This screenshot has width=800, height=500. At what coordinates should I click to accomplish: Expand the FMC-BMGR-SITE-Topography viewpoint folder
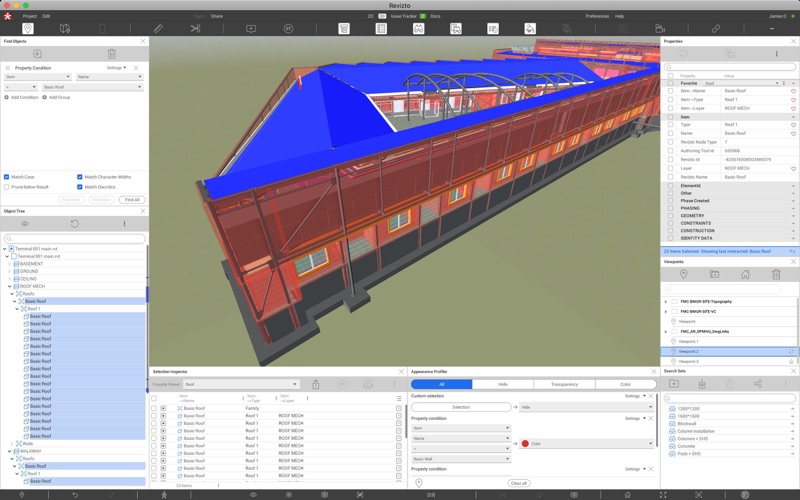pyautogui.click(x=666, y=301)
